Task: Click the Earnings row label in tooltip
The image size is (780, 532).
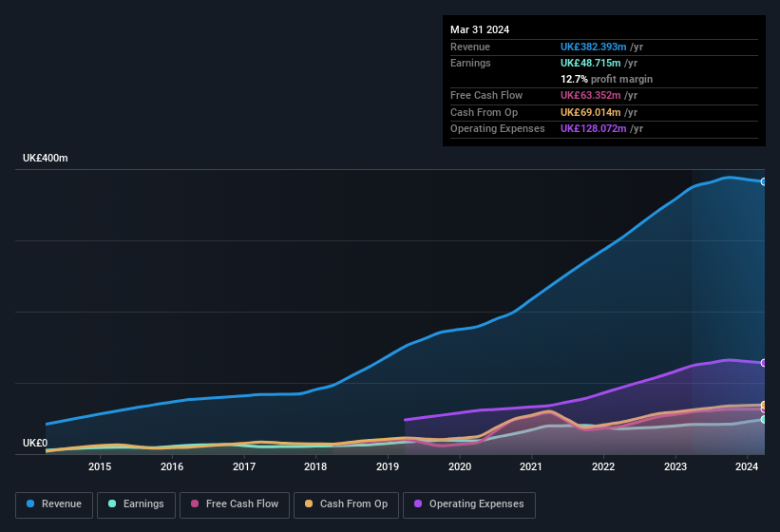Action: click(470, 63)
